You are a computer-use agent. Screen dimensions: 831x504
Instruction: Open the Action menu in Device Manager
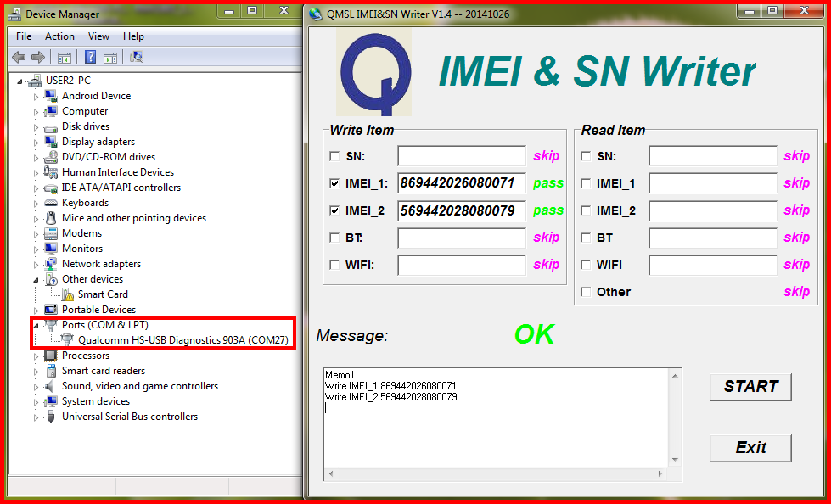coord(59,36)
